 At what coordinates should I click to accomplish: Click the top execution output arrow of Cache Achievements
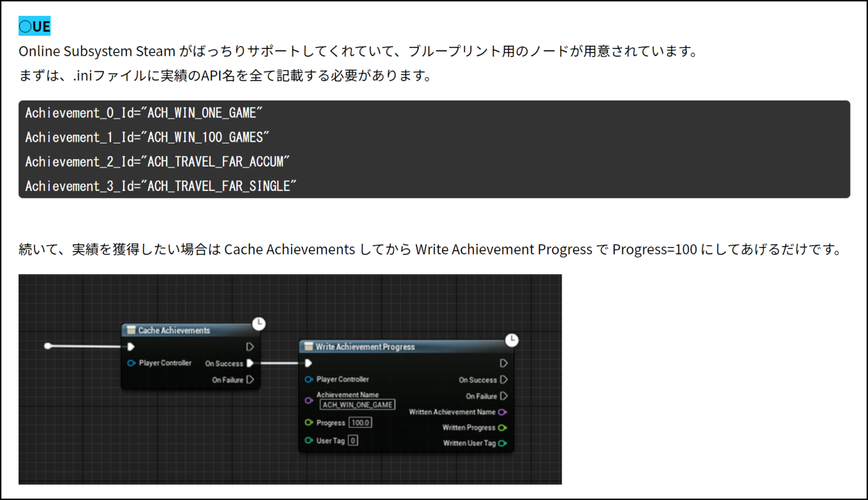pyautogui.click(x=250, y=346)
